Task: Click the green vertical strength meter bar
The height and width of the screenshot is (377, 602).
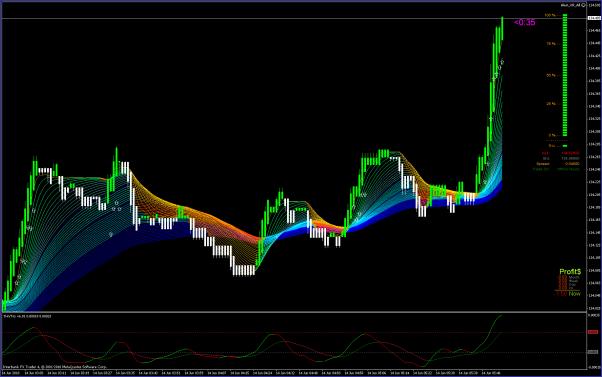Action: [565, 75]
